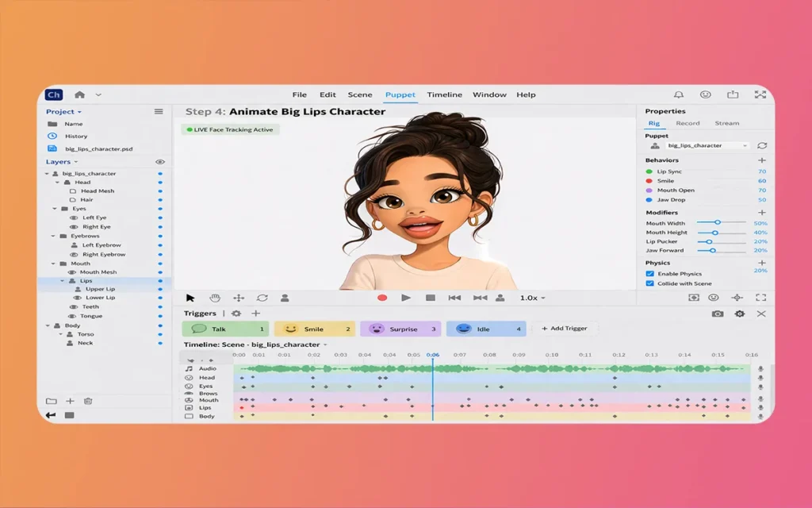Select the arrow selection tool
Image resolution: width=812 pixels, height=508 pixels.
[x=190, y=298]
